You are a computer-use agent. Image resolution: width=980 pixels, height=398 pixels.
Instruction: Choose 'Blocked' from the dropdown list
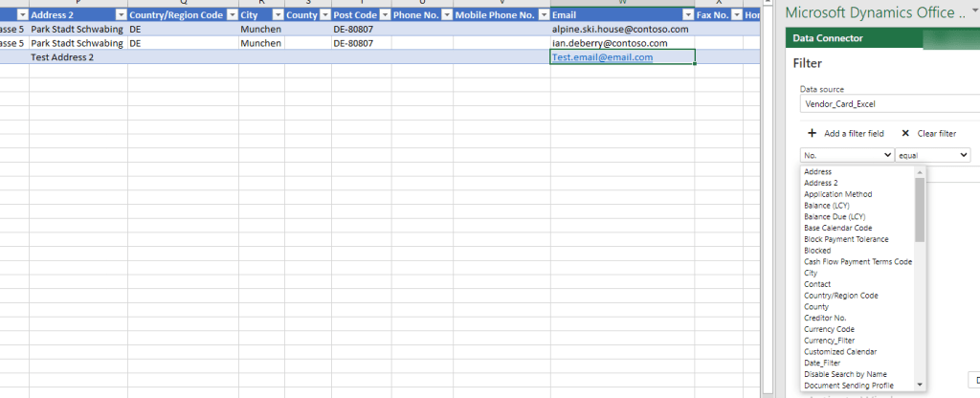pos(817,251)
